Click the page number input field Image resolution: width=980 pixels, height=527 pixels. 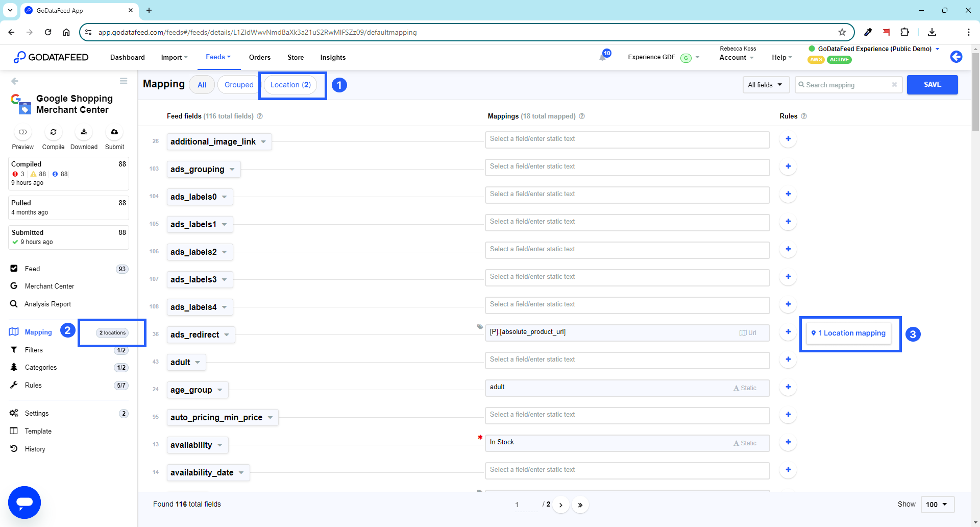click(x=526, y=505)
